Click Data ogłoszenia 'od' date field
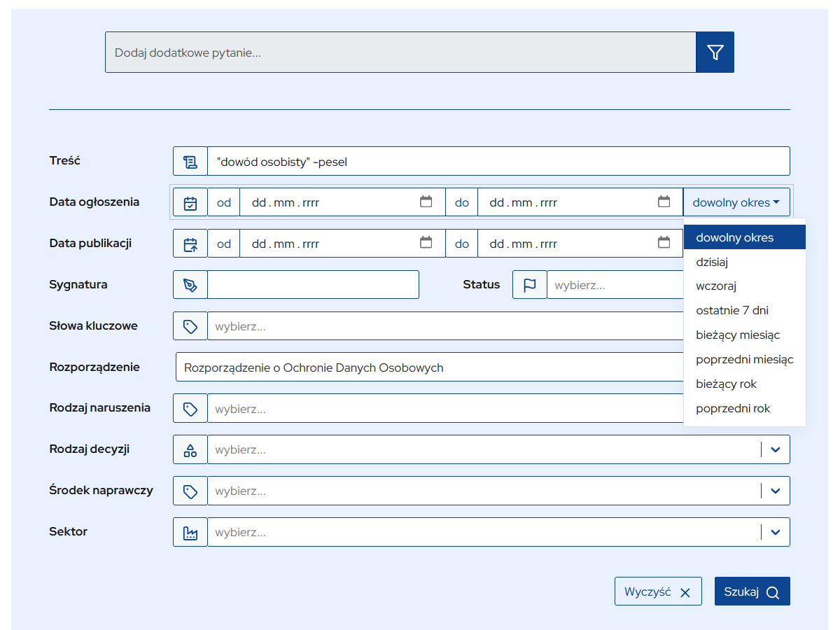The width and height of the screenshot is (840, 630). click(x=342, y=203)
